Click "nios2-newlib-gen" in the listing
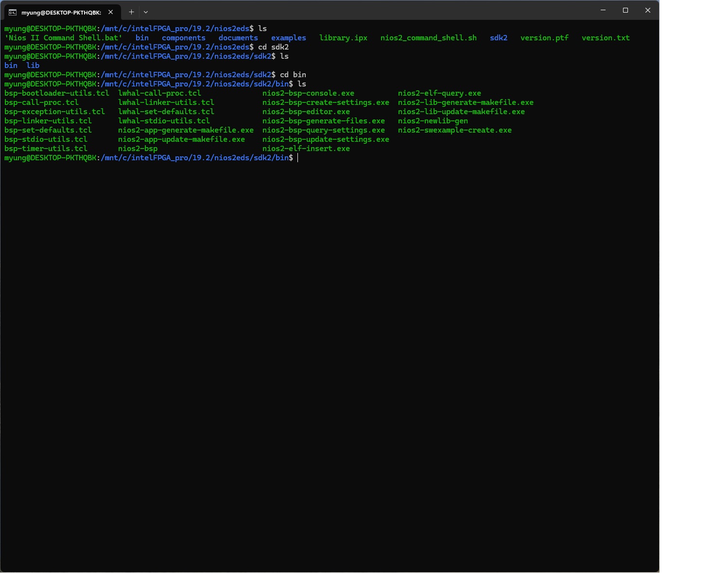 click(433, 121)
